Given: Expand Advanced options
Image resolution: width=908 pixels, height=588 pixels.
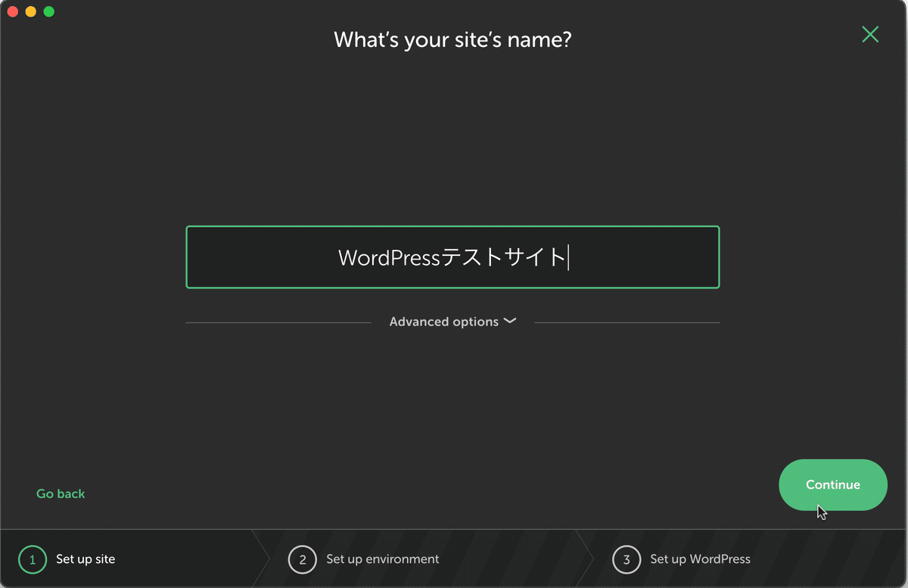Looking at the screenshot, I should coord(452,322).
